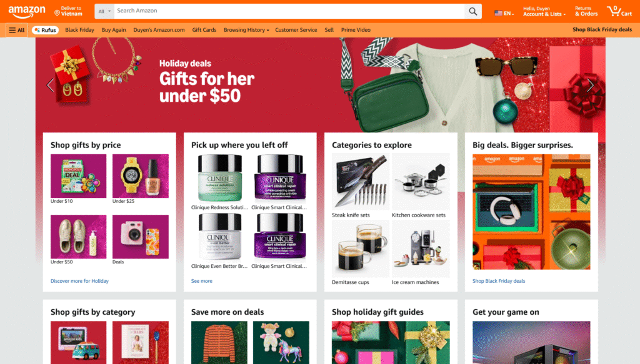Select Gift Cards in navigation bar
The height and width of the screenshot is (364, 640).
point(204,30)
